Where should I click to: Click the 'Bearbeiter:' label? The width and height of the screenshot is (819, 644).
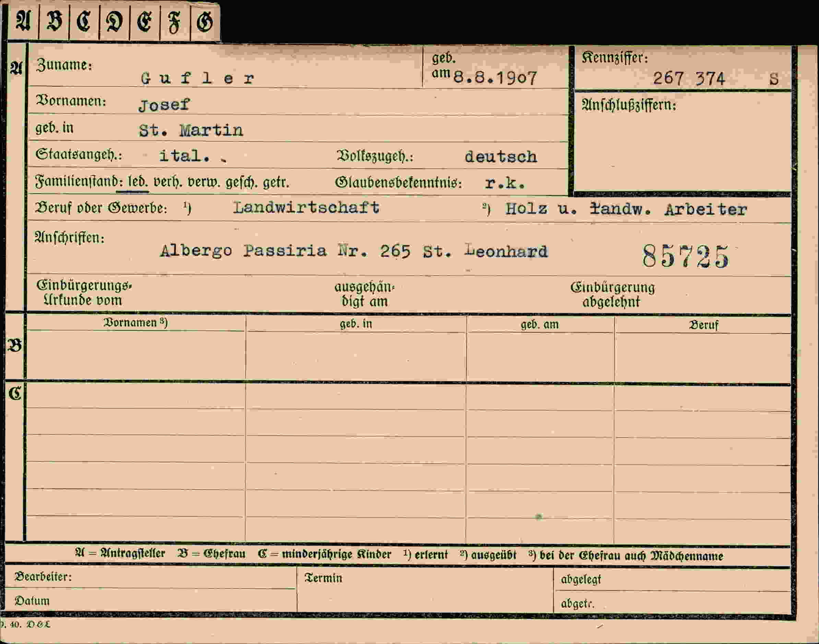coord(43,576)
